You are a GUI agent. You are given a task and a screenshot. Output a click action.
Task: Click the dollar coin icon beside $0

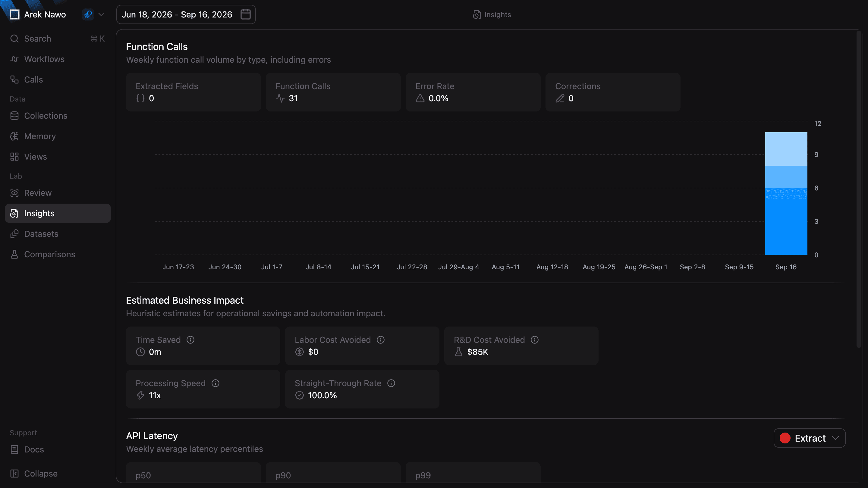(x=300, y=352)
